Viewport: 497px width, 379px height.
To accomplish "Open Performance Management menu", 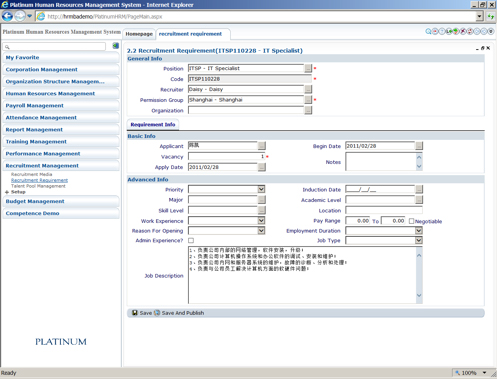I will click(x=61, y=154).
